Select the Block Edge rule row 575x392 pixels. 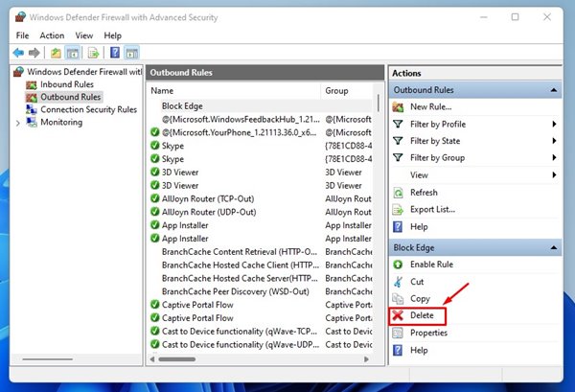tap(261, 106)
